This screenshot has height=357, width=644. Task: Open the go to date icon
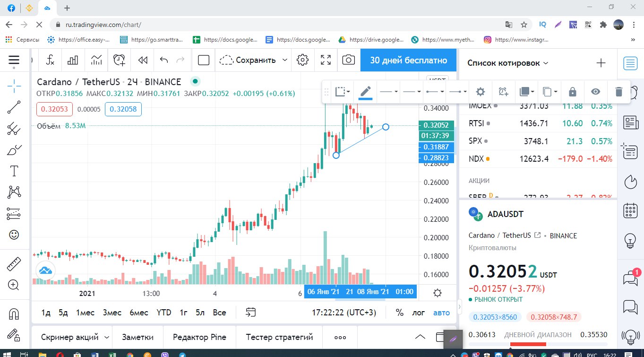point(250,312)
